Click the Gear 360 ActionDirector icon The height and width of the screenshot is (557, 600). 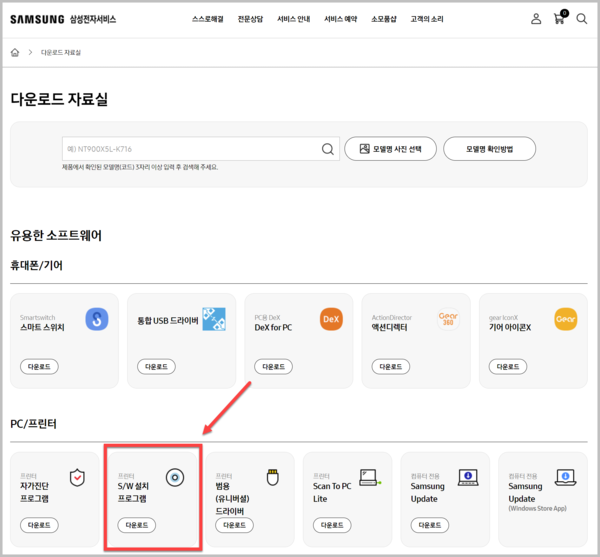click(x=448, y=319)
